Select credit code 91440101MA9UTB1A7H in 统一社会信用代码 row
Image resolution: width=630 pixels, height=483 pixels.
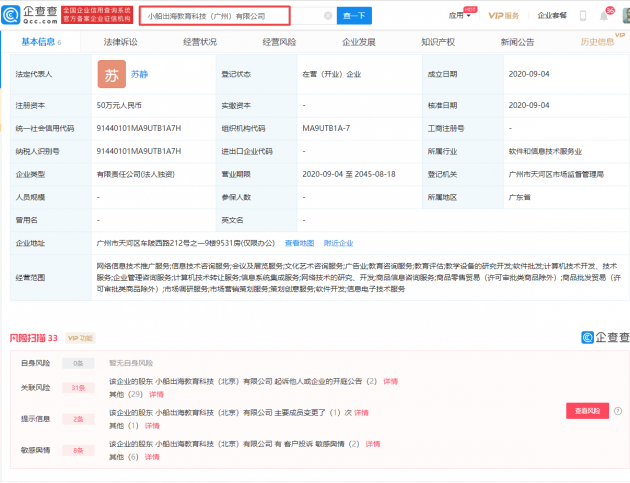(x=139, y=128)
